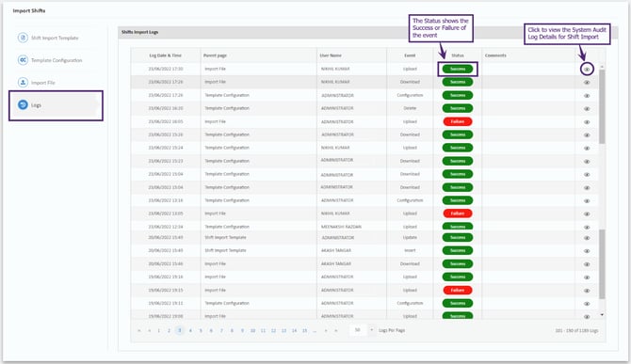Select the Logs history icon in sidebar
The width and height of the screenshot is (631, 364).
coord(23,104)
